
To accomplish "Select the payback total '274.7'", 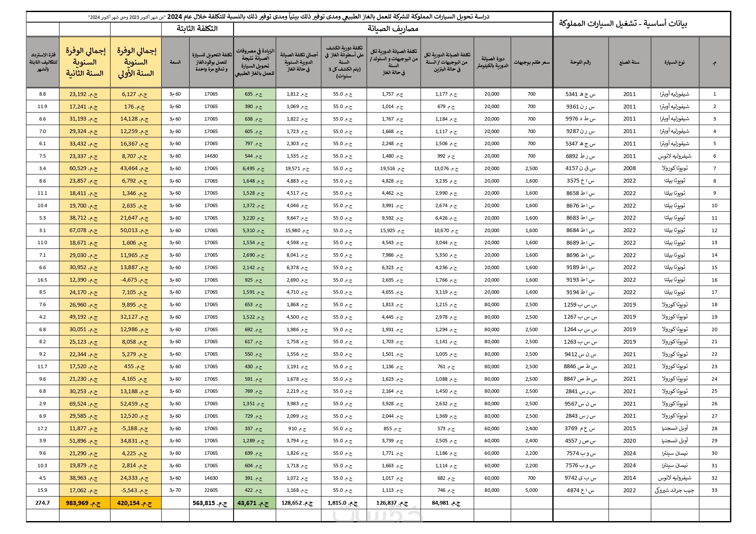I will pyautogui.click(x=42, y=503).
